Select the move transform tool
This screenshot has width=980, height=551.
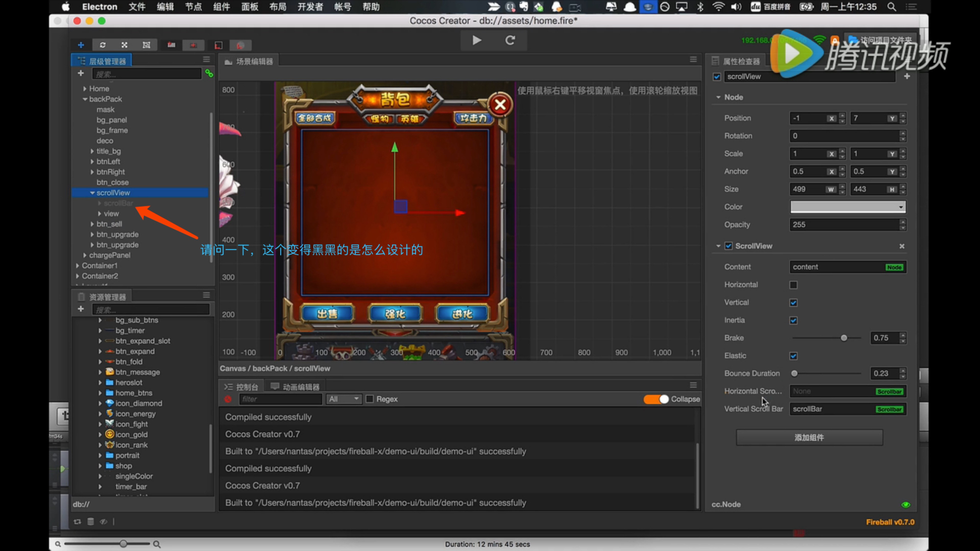[x=81, y=45]
